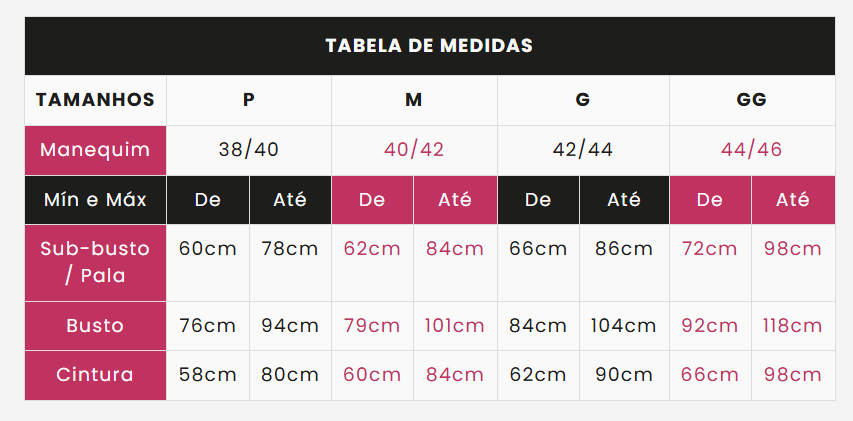853x421 pixels.
Task: Select the TAMANHOS header cell
Action: pos(96,100)
